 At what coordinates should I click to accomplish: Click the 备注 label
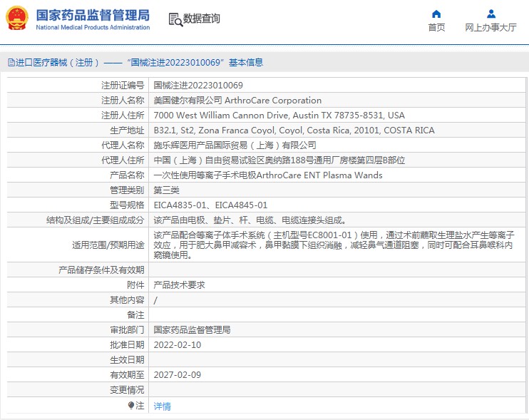coord(135,315)
